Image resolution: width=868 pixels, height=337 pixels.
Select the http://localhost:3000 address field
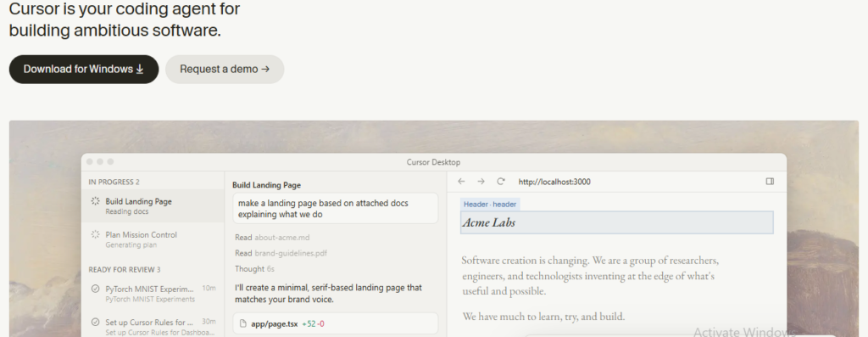[x=554, y=182]
